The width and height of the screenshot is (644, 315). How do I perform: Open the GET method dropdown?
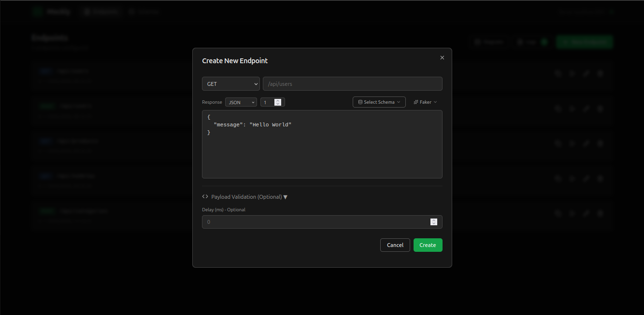tap(230, 84)
